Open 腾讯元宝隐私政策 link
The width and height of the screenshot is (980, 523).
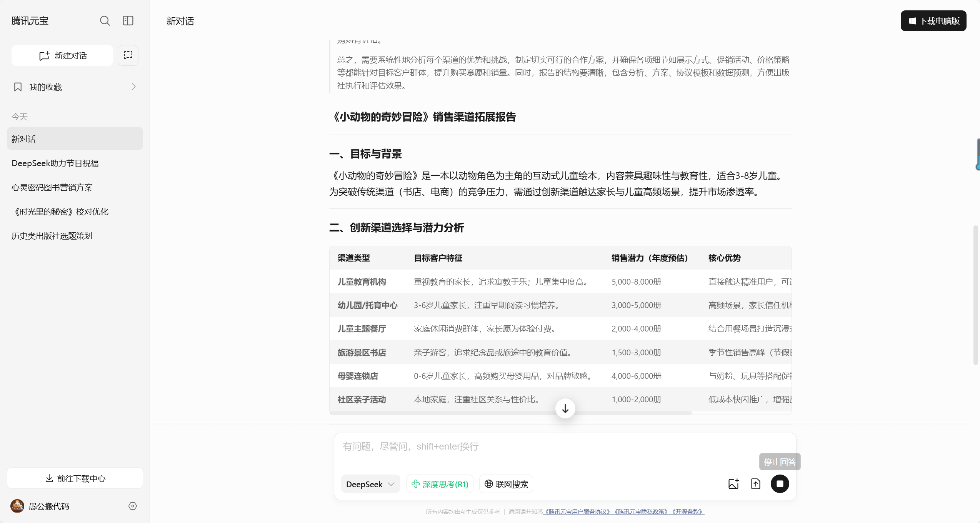(x=641, y=512)
